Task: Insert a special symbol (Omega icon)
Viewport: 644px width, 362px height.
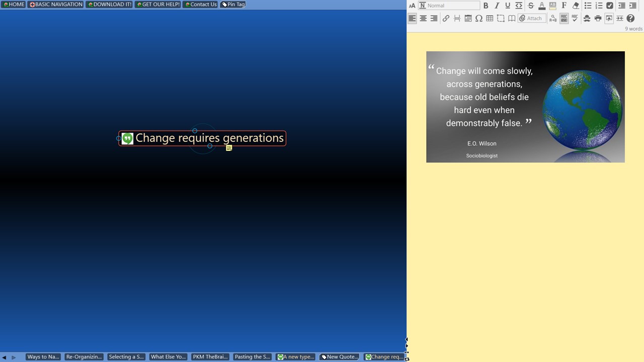Action: pos(479,19)
